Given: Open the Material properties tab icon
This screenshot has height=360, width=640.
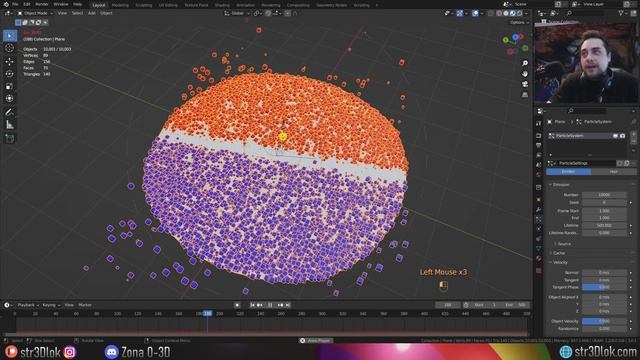Looking at the screenshot, I should [x=539, y=259].
